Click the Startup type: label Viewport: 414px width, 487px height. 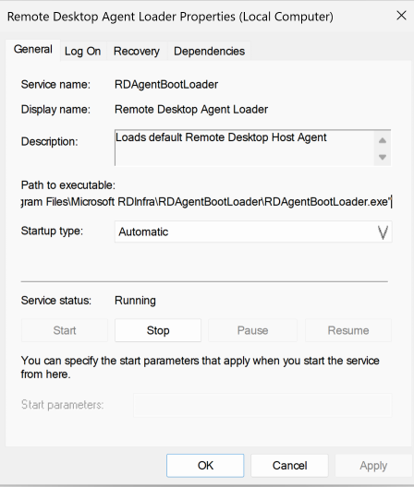[52, 231]
